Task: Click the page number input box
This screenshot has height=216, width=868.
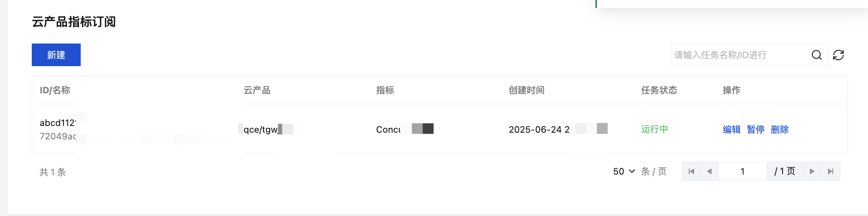Action: point(743,171)
